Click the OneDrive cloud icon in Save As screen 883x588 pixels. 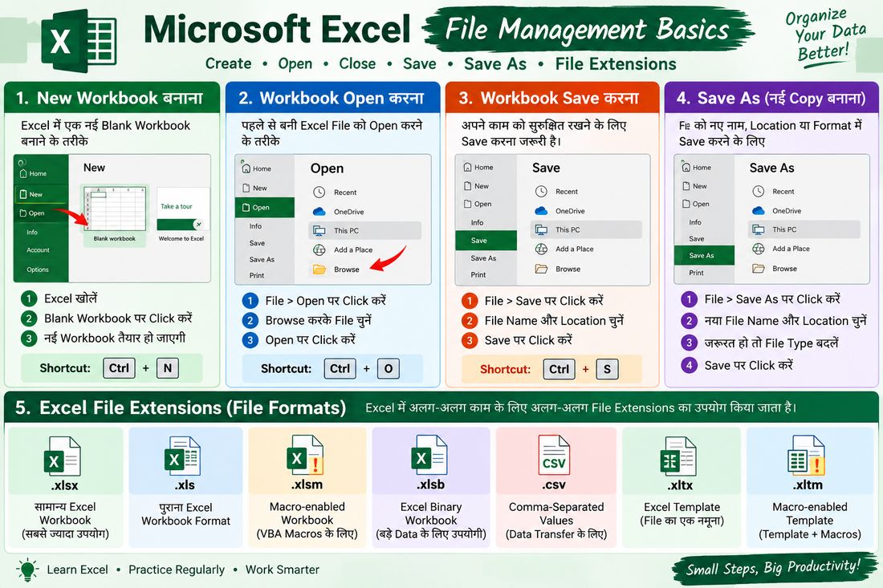(758, 210)
